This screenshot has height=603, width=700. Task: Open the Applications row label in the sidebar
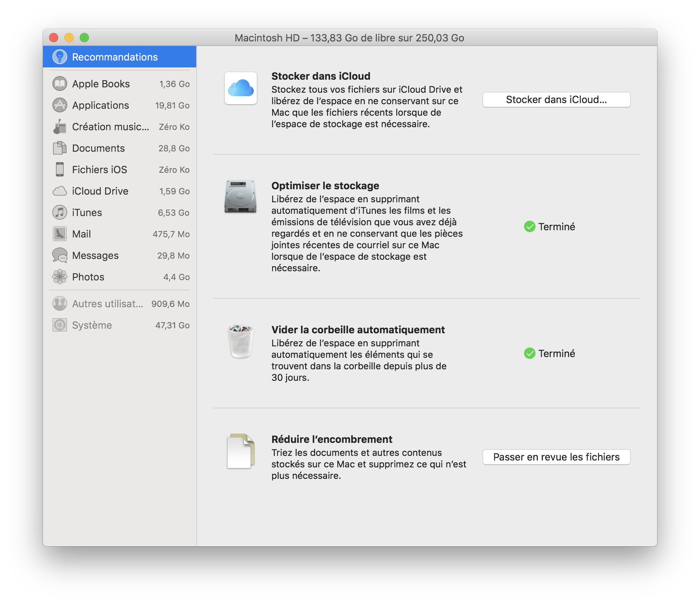[100, 105]
